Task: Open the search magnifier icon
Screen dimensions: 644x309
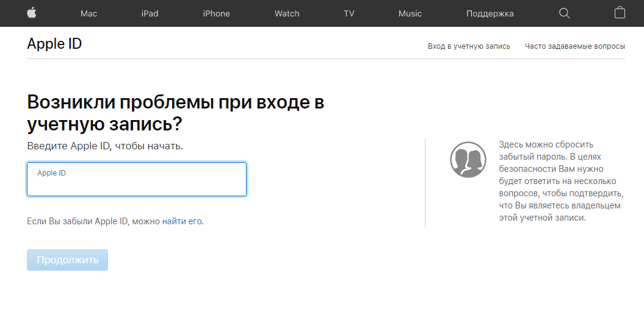Action: click(x=565, y=13)
